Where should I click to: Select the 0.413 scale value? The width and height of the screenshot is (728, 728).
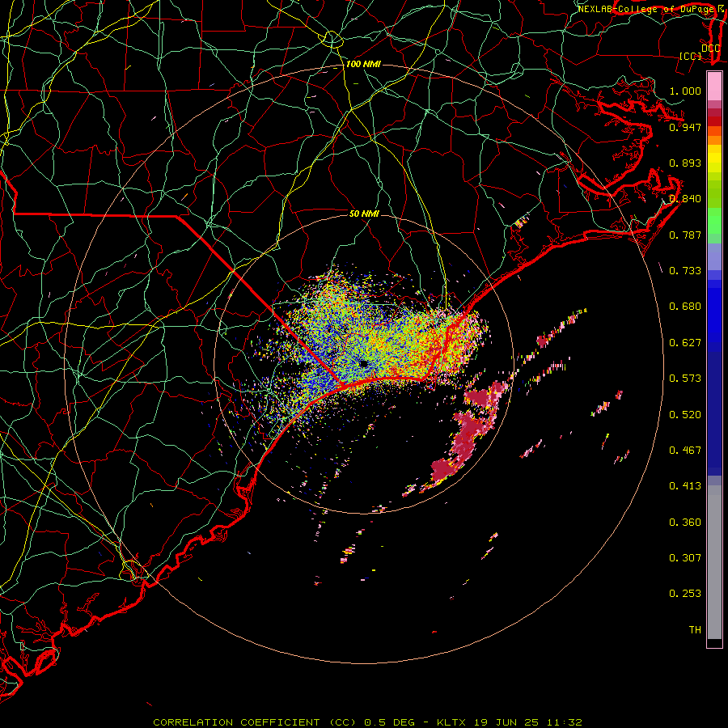pyautogui.click(x=685, y=486)
